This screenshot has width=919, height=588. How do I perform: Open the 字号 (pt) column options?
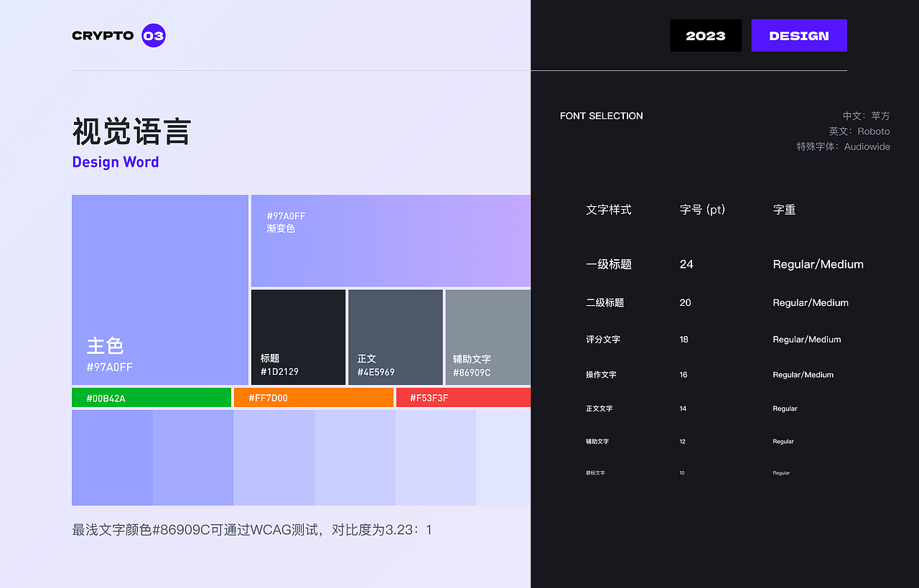click(x=702, y=210)
